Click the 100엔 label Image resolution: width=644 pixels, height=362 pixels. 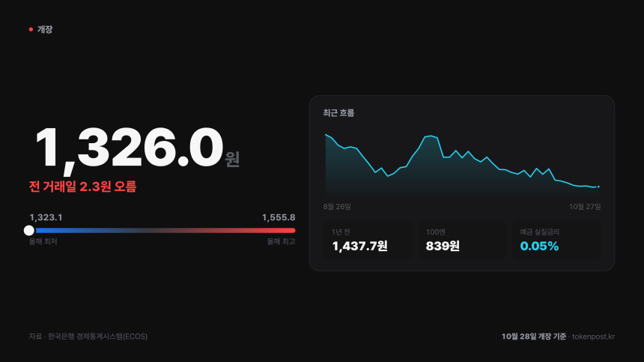pos(436,232)
